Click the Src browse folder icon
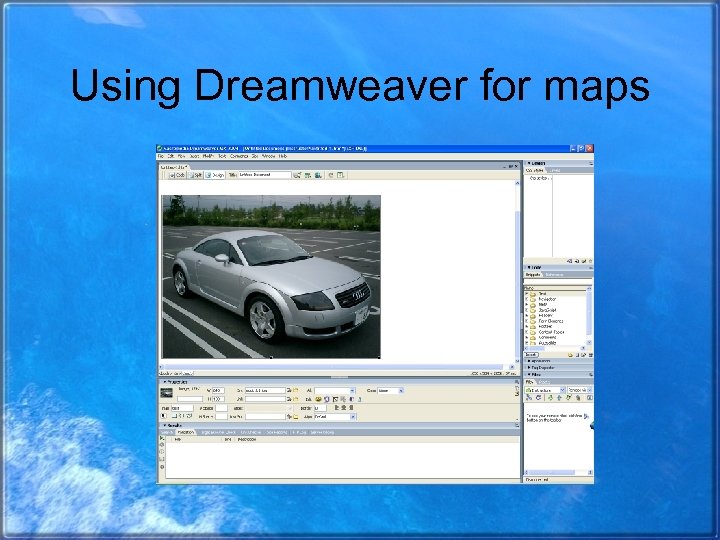 (x=295, y=390)
